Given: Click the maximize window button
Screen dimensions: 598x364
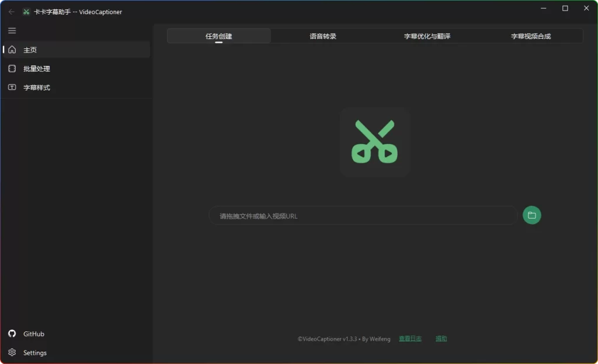Looking at the screenshot, I should [565, 8].
